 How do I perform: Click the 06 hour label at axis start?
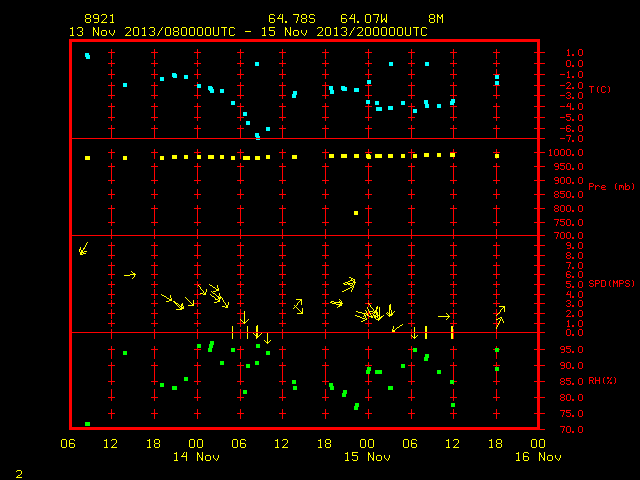click(68, 444)
